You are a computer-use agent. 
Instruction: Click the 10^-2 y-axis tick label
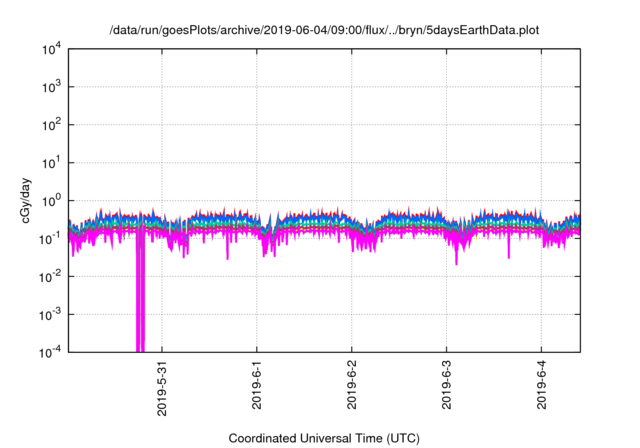50,277
